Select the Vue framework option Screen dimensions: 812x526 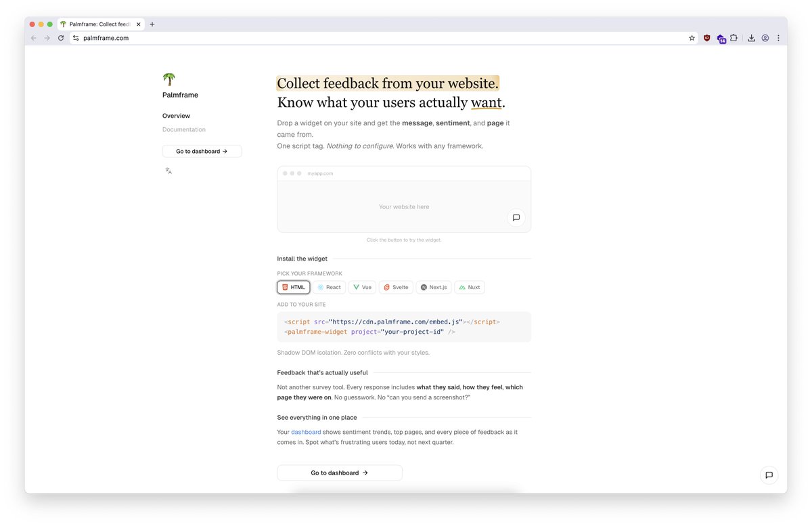(363, 287)
